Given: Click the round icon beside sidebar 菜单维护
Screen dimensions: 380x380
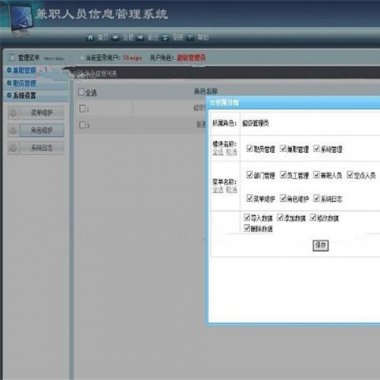Looking at the screenshot, I should click(13, 113).
